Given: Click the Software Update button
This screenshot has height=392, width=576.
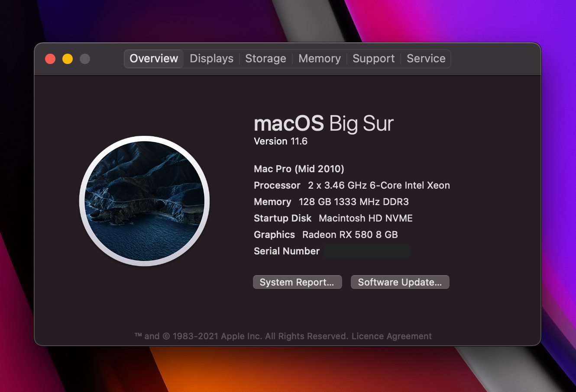Looking at the screenshot, I should tap(400, 282).
